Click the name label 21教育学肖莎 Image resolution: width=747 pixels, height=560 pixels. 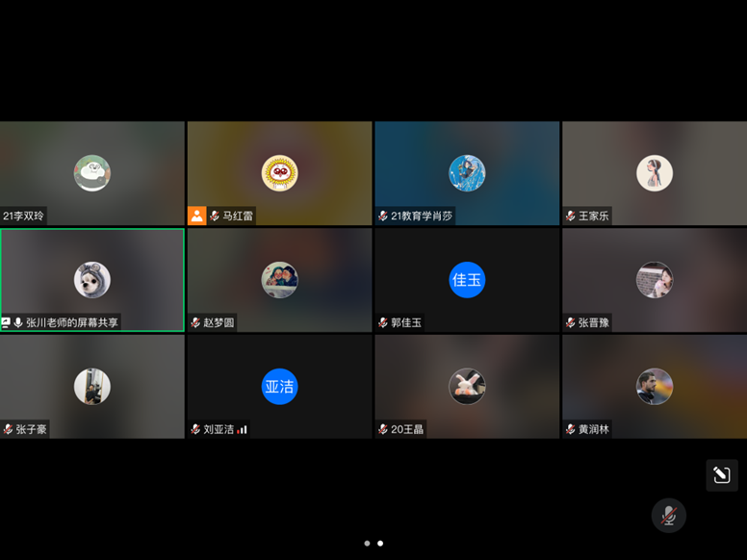[421, 216]
